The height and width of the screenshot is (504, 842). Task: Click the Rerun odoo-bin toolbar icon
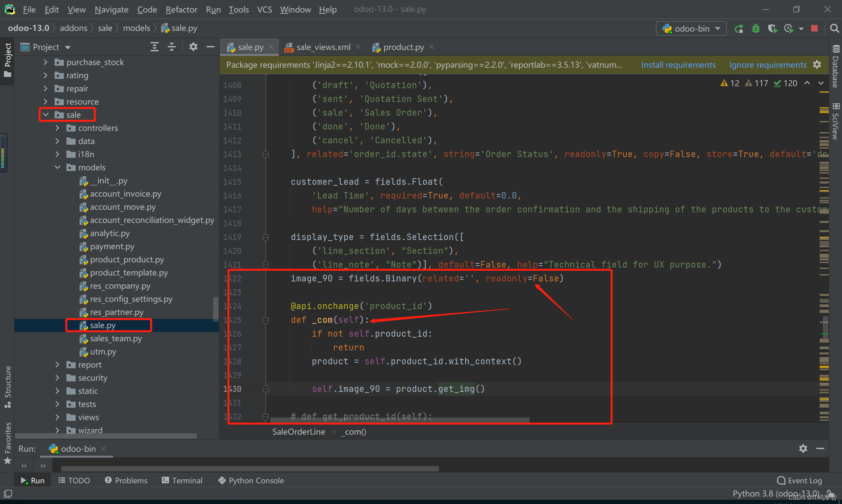pyautogui.click(x=739, y=29)
